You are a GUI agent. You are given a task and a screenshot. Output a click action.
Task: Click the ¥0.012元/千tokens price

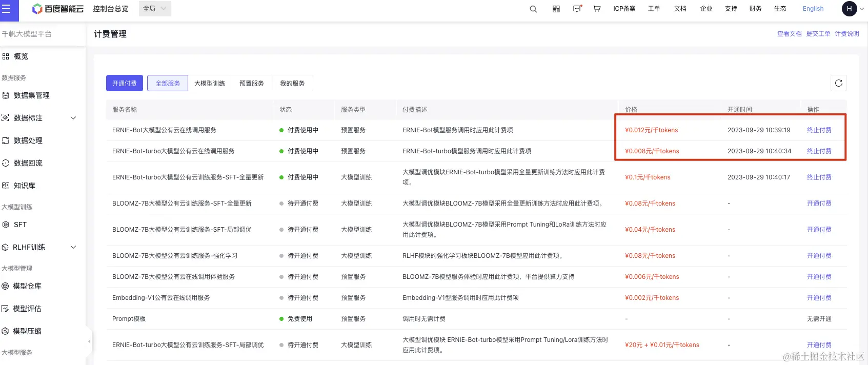pyautogui.click(x=652, y=130)
